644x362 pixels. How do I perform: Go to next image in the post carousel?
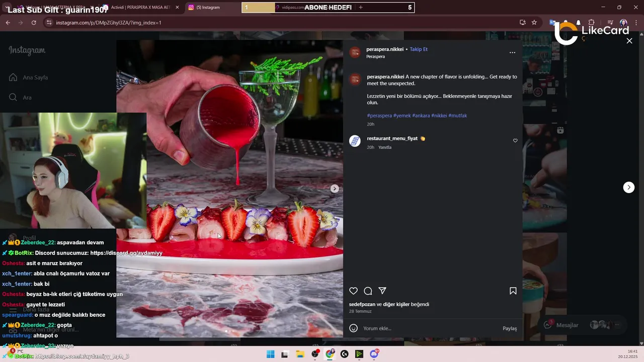tap(335, 189)
